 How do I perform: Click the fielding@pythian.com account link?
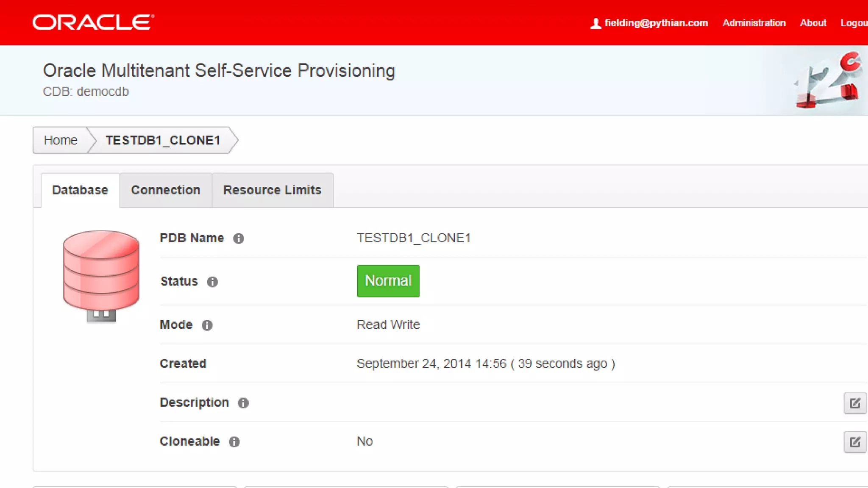click(656, 23)
